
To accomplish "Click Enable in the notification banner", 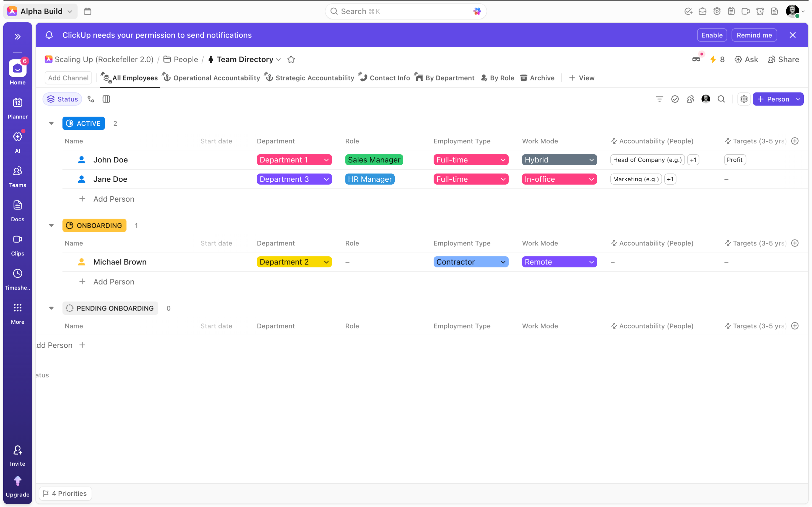I will pos(712,35).
